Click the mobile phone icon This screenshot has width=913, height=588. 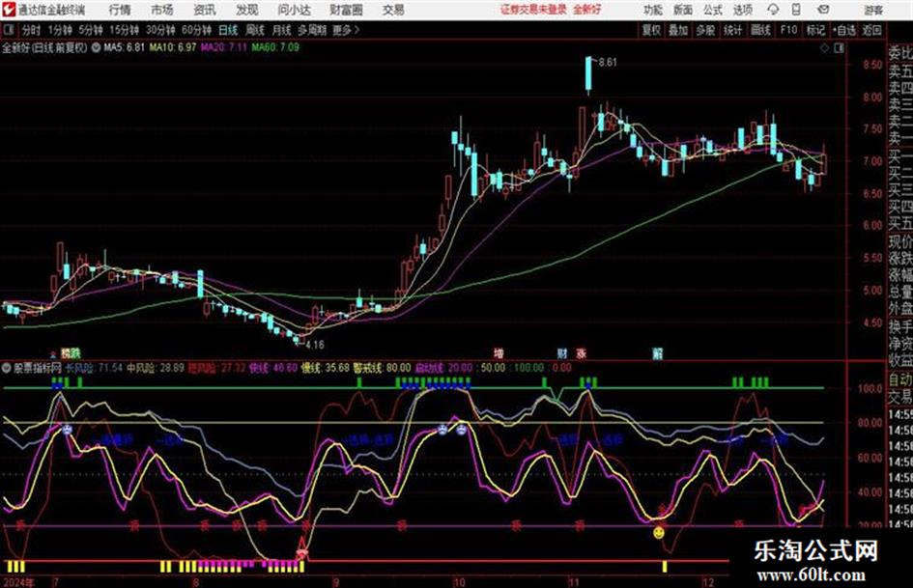click(796, 10)
